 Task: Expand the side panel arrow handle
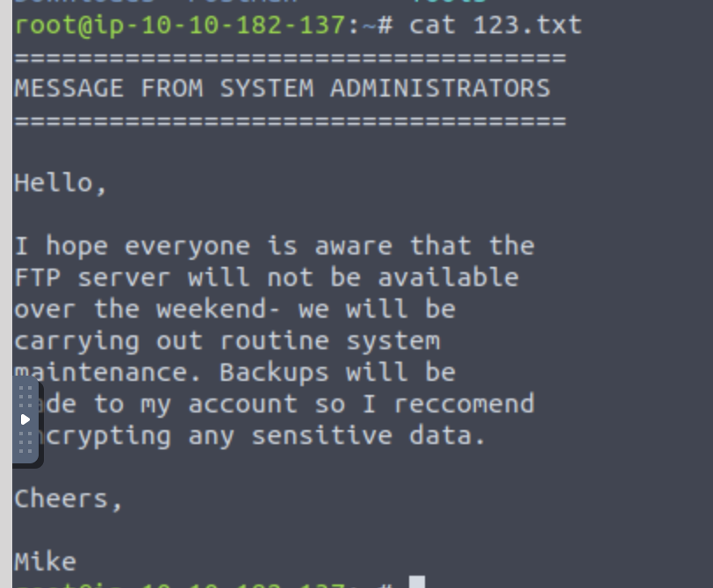pyautogui.click(x=25, y=419)
